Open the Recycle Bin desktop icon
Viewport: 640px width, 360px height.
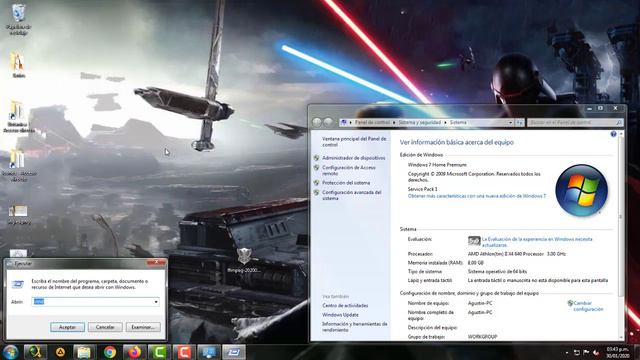point(18,18)
